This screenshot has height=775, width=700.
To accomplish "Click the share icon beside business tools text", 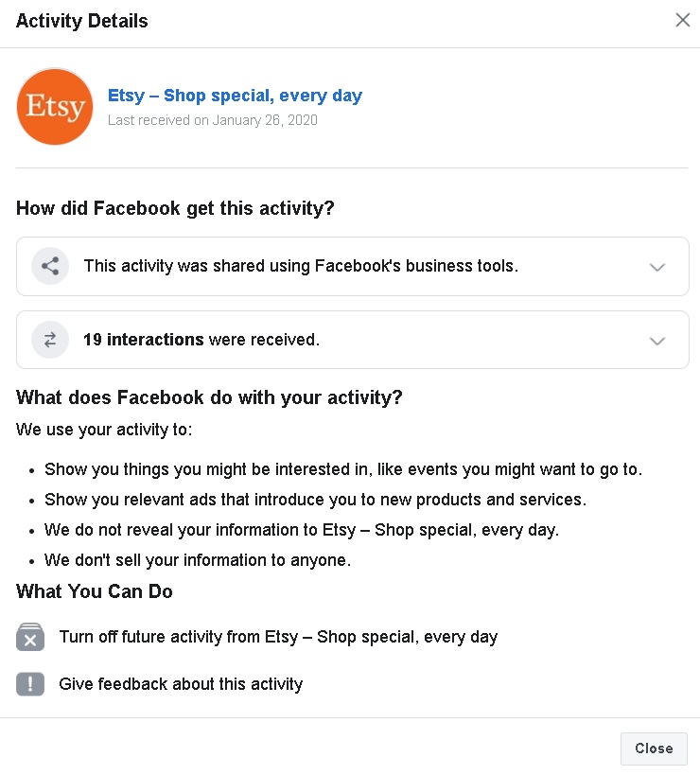I will pos(50,266).
